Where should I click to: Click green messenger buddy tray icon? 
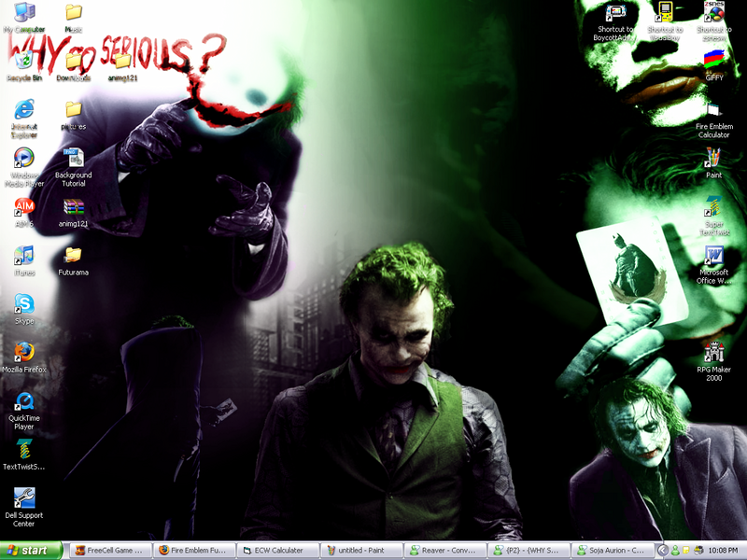(x=675, y=551)
